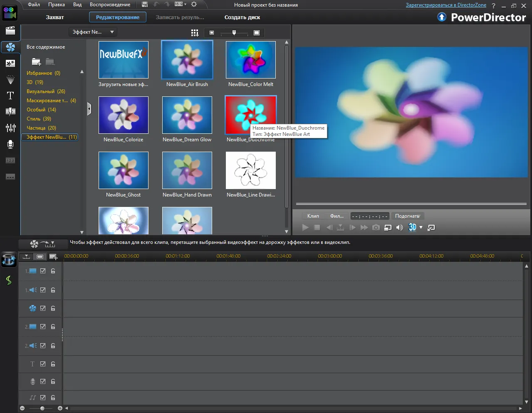The height and width of the screenshot is (413, 532).
Task: Open the PiP Objects Room icon
Action: (x=10, y=63)
